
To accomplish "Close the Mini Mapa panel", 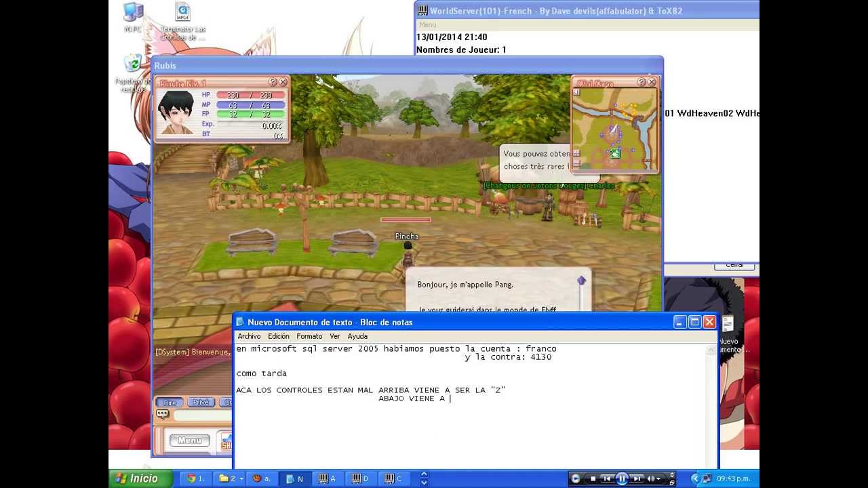I will pyautogui.click(x=652, y=82).
